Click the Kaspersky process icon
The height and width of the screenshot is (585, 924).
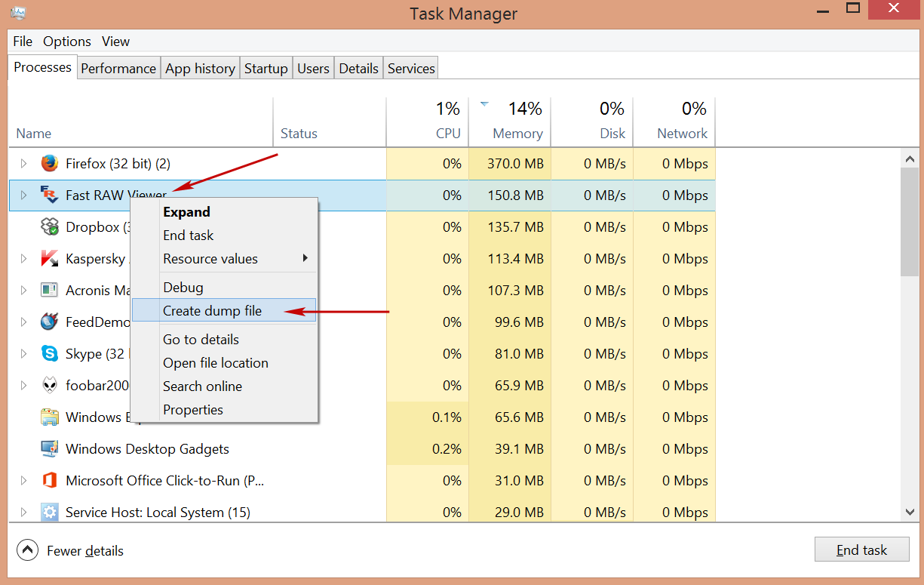pos(50,259)
